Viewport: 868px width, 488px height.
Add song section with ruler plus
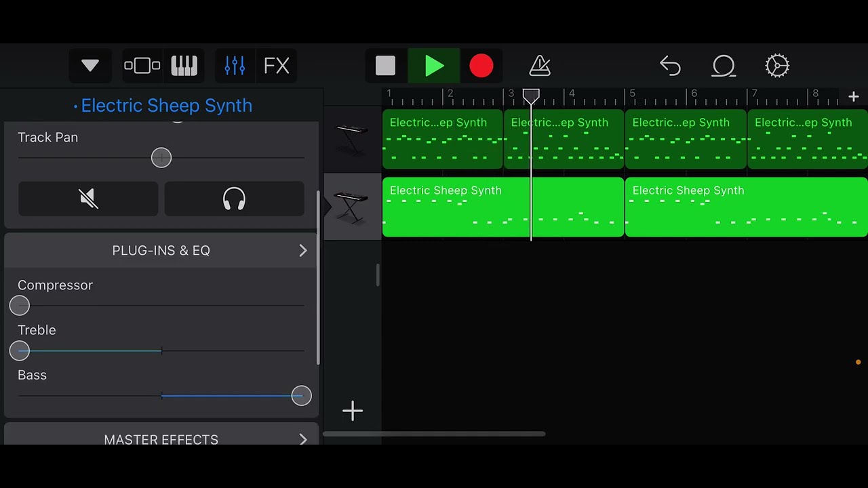(853, 97)
